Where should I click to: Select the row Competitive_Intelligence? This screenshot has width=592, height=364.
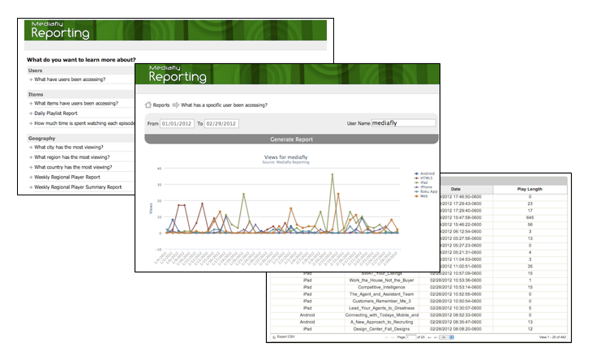(x=418, y=287)
